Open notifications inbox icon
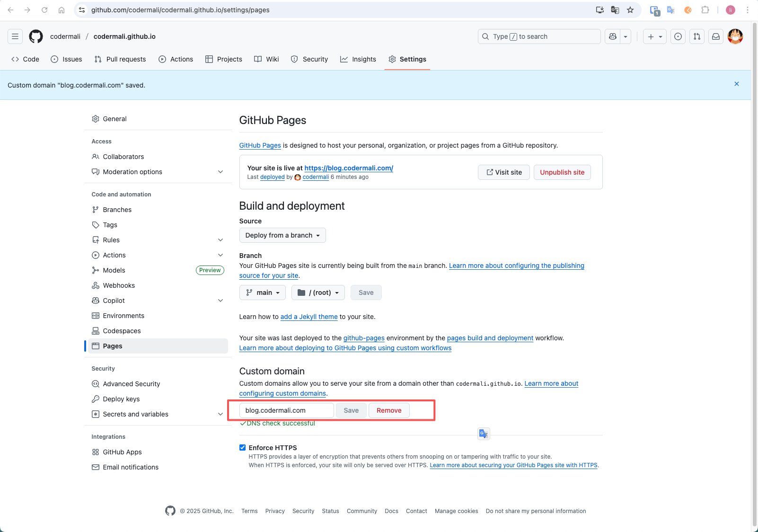 tap(716, 36)
